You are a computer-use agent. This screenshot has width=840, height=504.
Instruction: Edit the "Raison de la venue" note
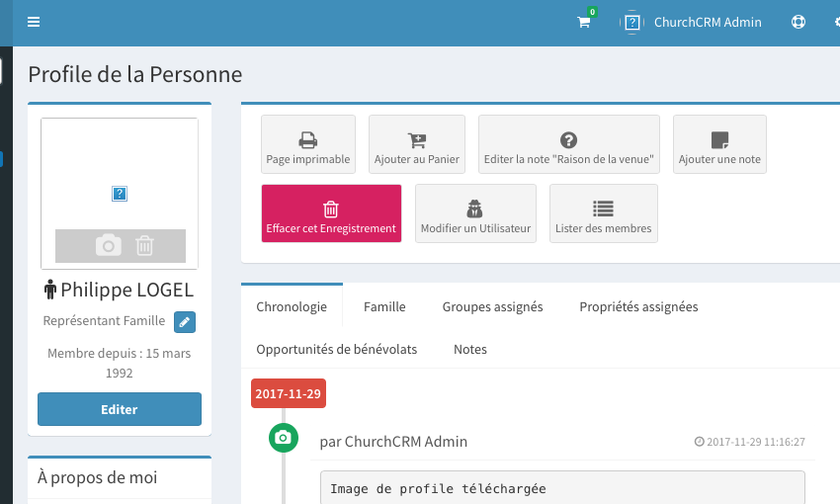coord(569,144)
